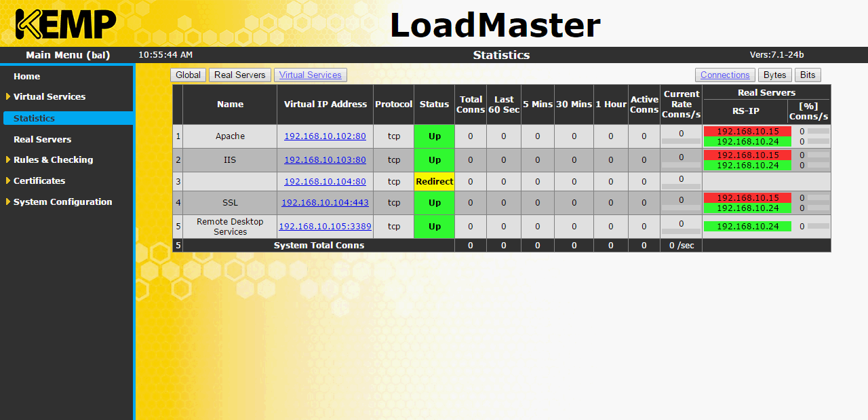Click Apache's green 192.168.10.24 real server

tap(747, 142)
